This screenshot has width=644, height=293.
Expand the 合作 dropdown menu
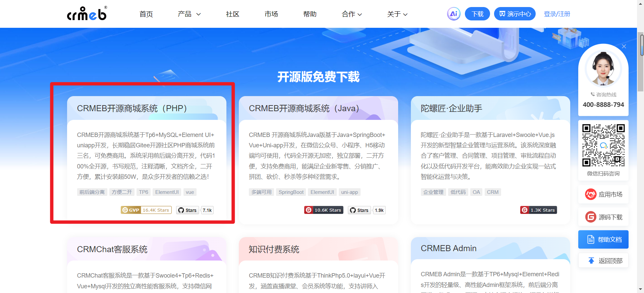point(352,14)
